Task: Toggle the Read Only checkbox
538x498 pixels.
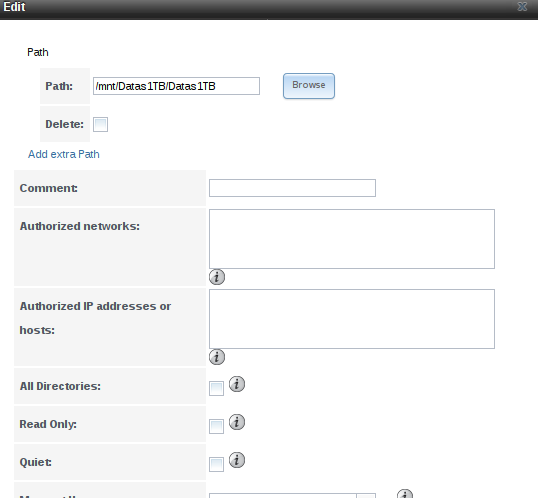Action: pos(217,427)
